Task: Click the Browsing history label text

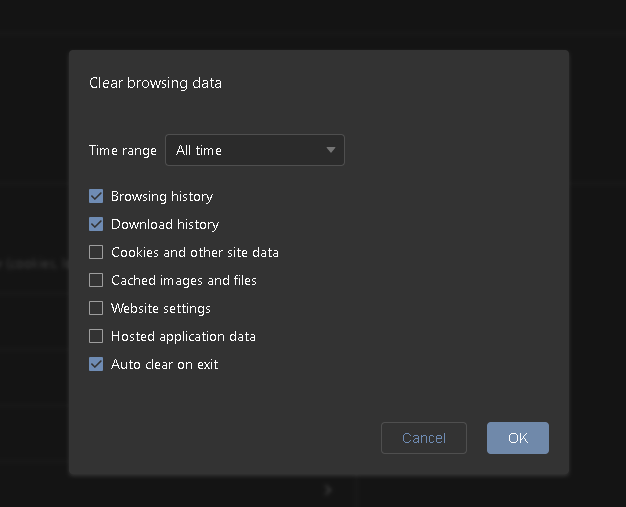Action: tap(162, 196)
